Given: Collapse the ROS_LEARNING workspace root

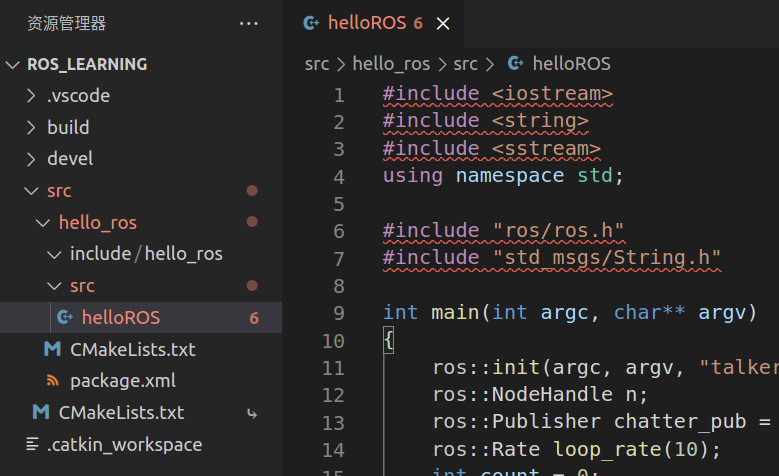Looking at the screenshot, I should pyautogui.click(x=12, y=65).
